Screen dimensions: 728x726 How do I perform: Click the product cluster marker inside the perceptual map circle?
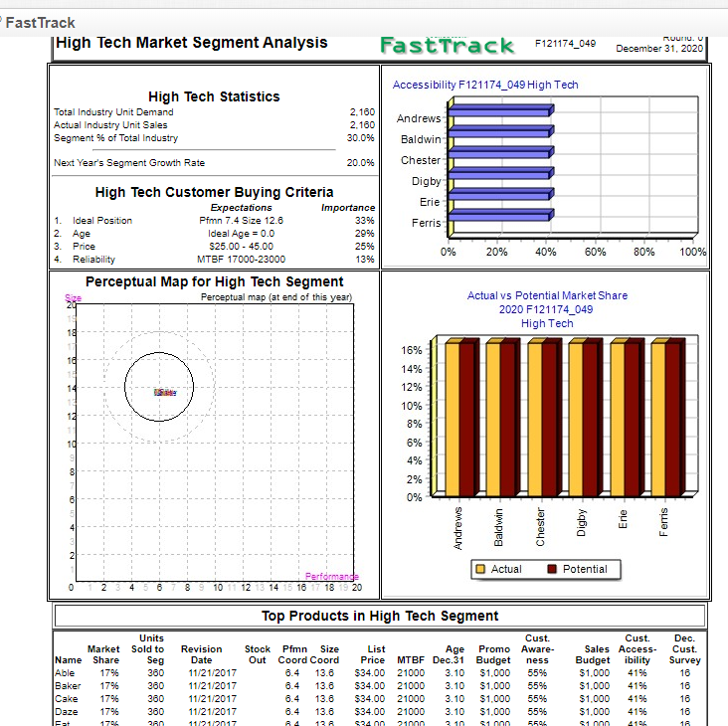point(165,393)
